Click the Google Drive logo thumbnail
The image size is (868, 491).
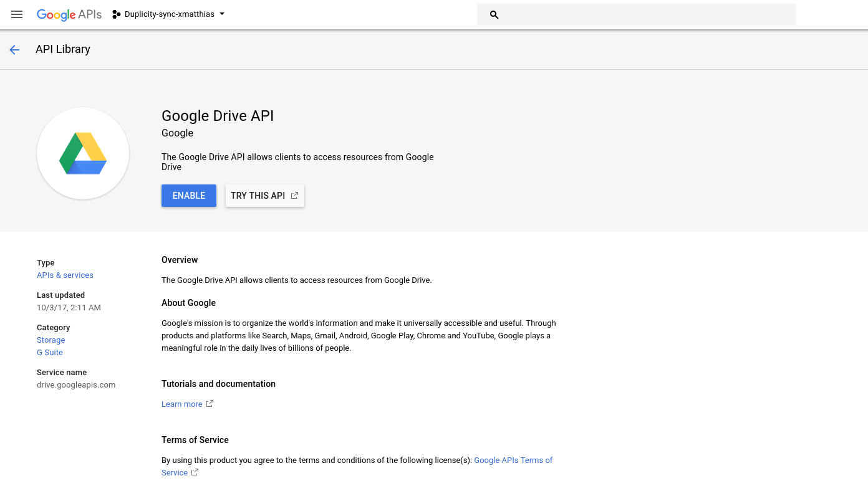(83, 153)
